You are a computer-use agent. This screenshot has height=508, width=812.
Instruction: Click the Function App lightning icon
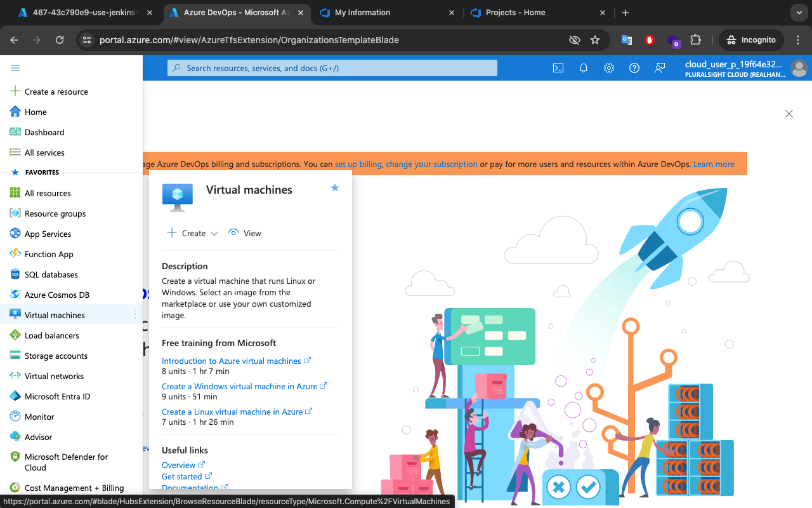click(x=15, y=254)
